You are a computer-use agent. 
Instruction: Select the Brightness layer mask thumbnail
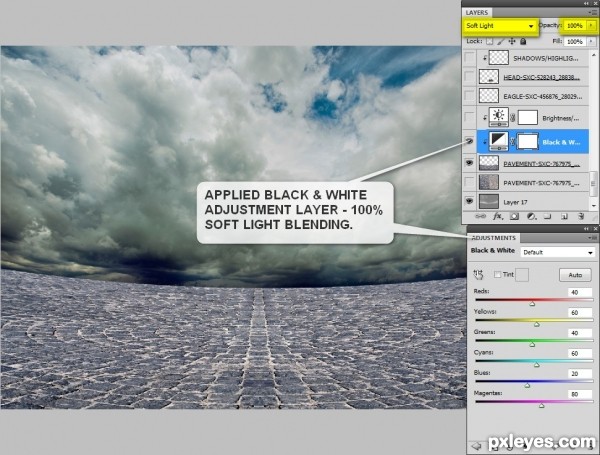pos(528,117)
